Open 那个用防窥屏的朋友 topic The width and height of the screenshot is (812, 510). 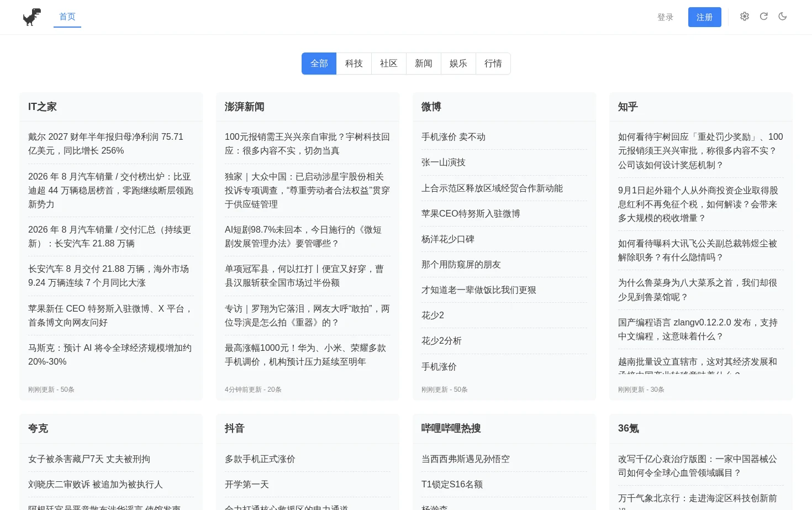pyautogui.click(x=461, y=265)
